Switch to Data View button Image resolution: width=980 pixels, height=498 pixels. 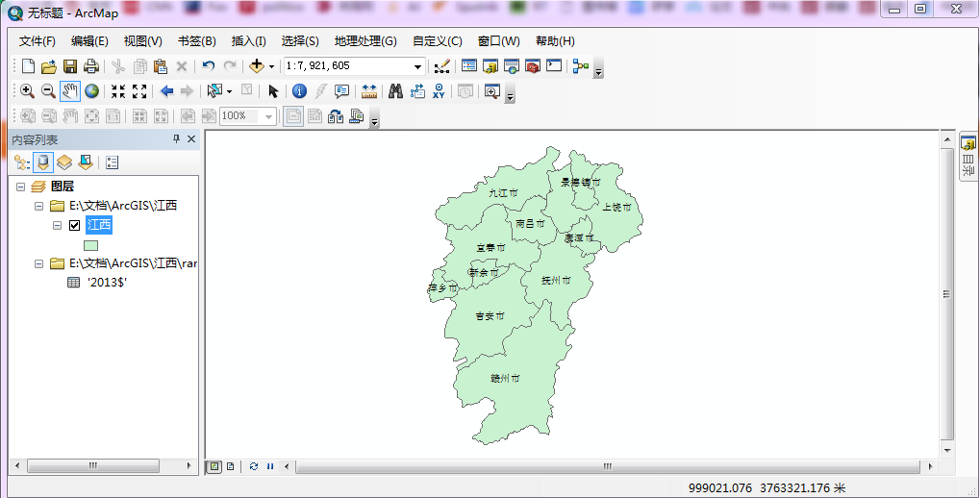214,466
